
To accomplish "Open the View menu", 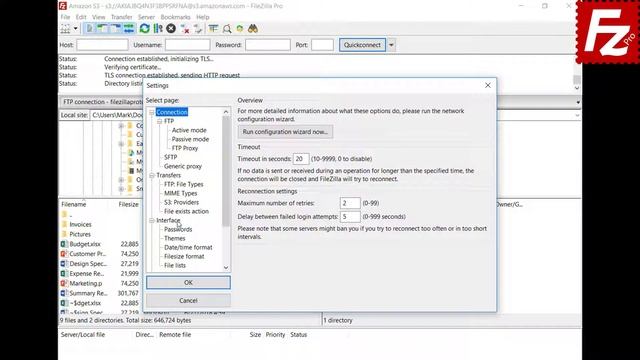I will pos(98,17).
